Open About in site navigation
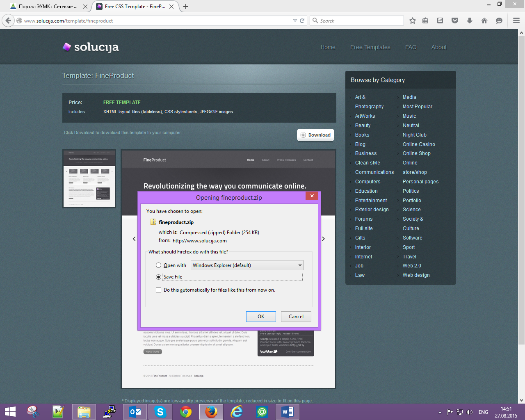 pyautogui.click(x=439, y=47)
